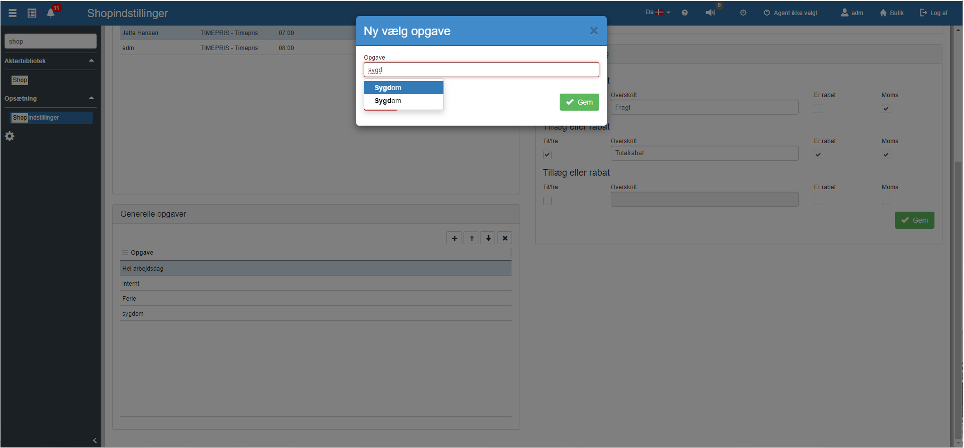Screen dimensions: 964x448
Task: Select the Hel arbejdsdag row
Action: tap(315, 269)
